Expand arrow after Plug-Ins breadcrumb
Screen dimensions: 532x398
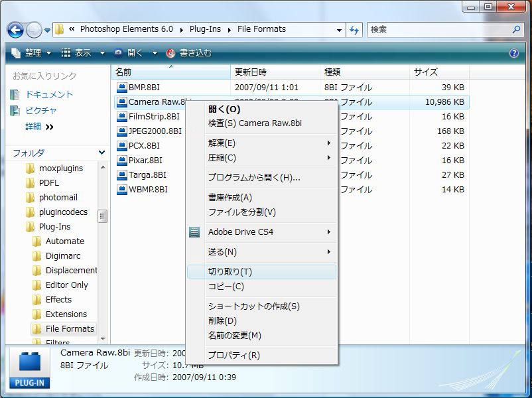[x=230, y=31]
